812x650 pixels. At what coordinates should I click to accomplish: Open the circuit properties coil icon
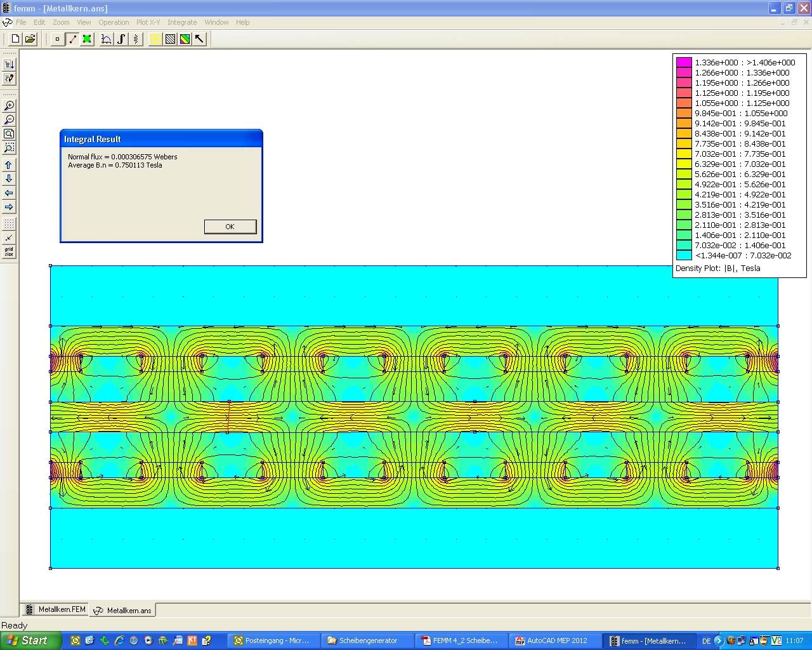136,39
